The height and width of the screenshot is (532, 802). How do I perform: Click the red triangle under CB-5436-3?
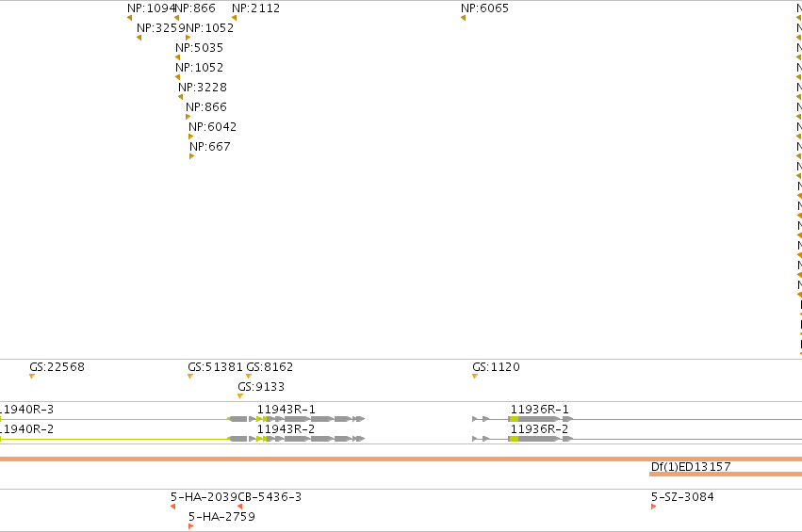click(x=240, y=507)
